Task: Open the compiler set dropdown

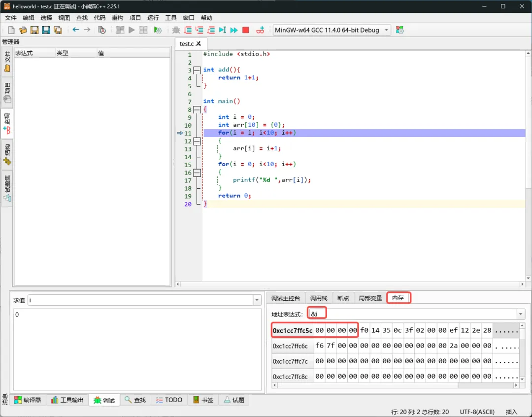Action: click(x=386, y=30)
